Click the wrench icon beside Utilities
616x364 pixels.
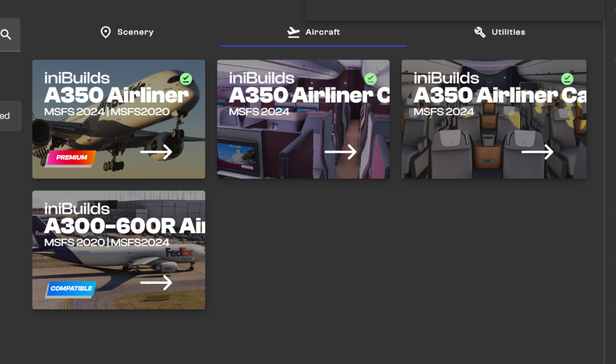tap(480, 32)
